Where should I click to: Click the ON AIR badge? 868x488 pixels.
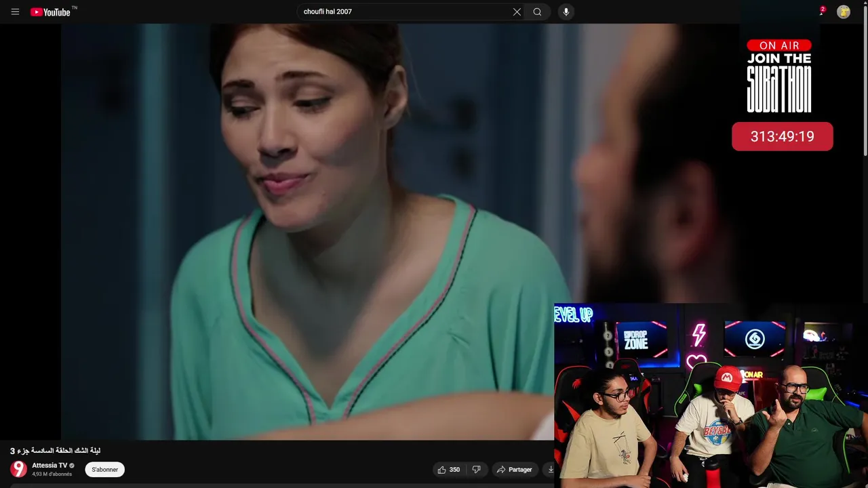[x=779, y=45]
